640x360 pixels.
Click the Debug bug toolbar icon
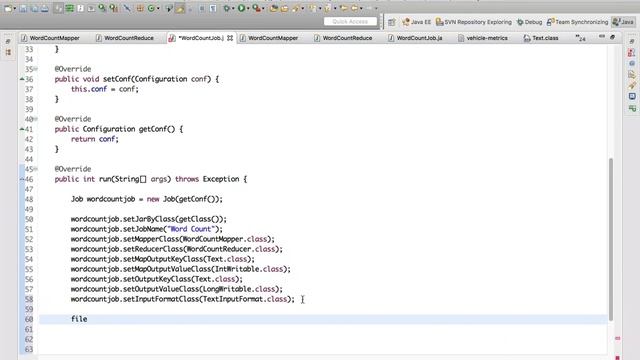[x=227, y=8]
